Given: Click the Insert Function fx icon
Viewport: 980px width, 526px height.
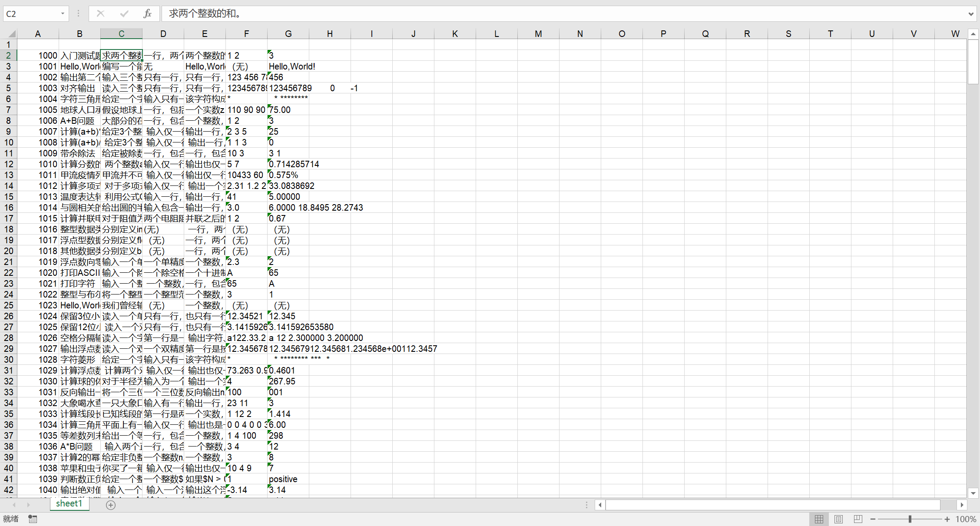Looking at the screenshot, I should tap(147, 13).
